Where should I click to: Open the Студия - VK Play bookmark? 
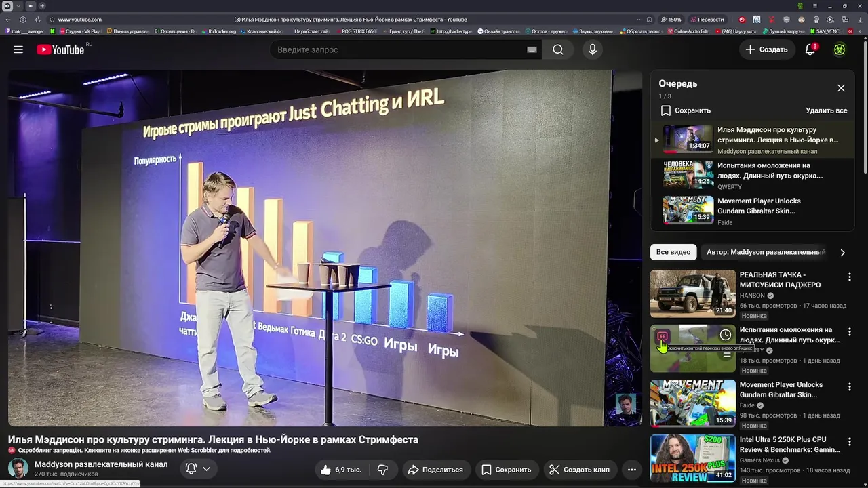79,31
